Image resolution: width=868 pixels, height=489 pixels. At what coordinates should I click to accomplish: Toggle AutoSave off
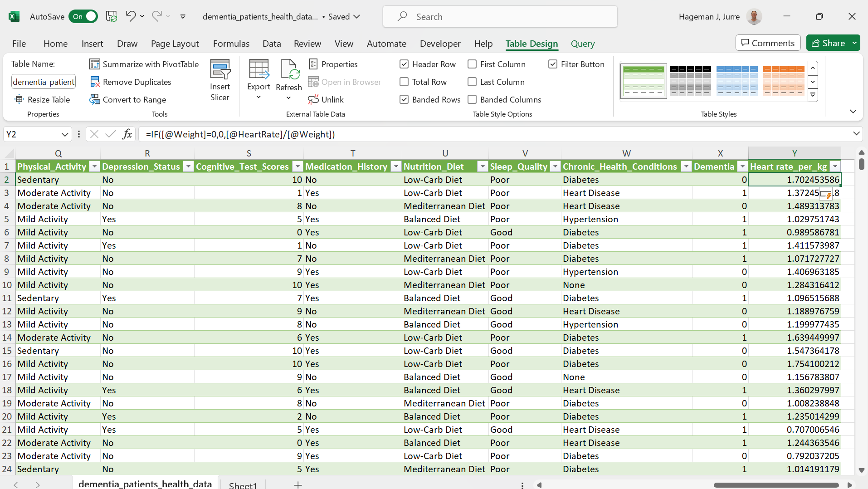[x=83, y=16]
